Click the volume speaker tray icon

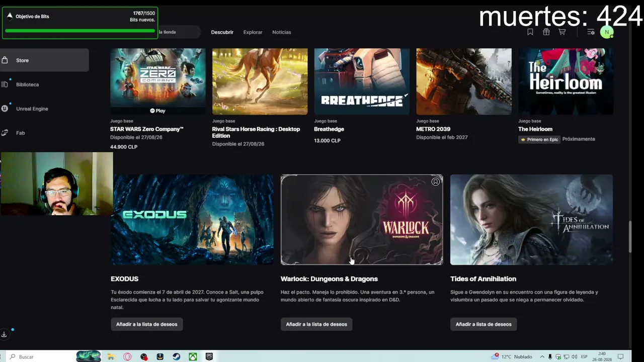(574, 356)
